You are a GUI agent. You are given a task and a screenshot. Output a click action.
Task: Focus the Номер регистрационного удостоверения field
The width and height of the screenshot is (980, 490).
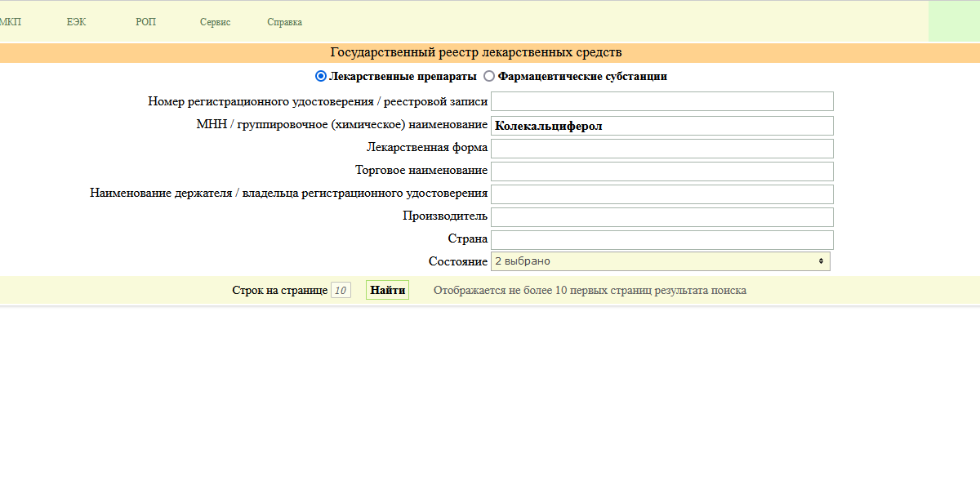(x=661, y=101)
